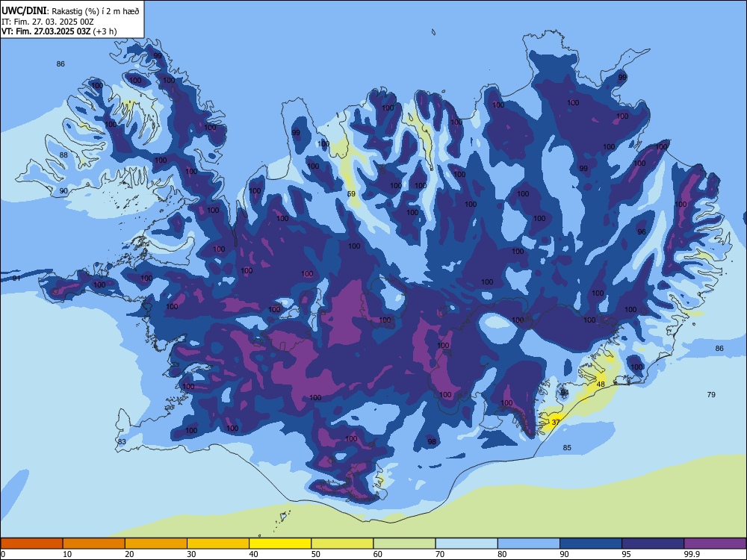Click the medium blue 80–90 legend swatch
Viewport: 747px width, 560px height.
tap(529, 544)
